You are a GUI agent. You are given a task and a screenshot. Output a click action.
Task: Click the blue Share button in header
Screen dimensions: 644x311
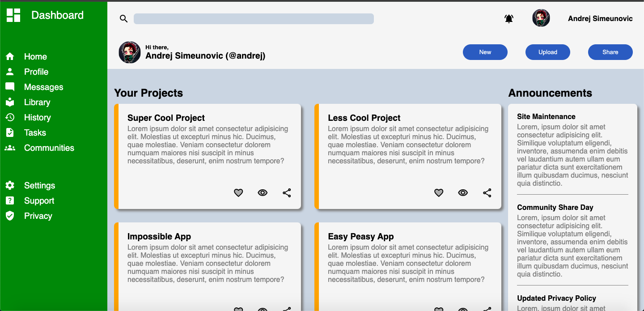(x=610, y=52)
